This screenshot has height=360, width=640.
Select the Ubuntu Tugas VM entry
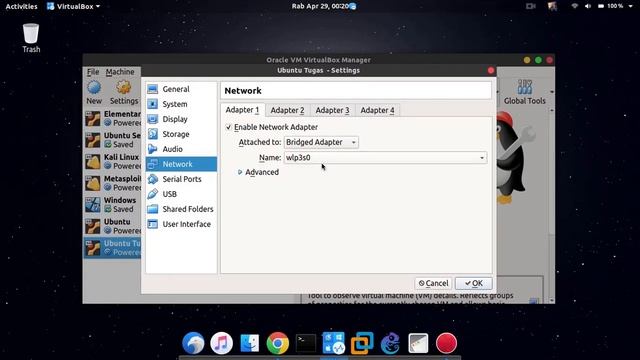(x=112, y=248)
